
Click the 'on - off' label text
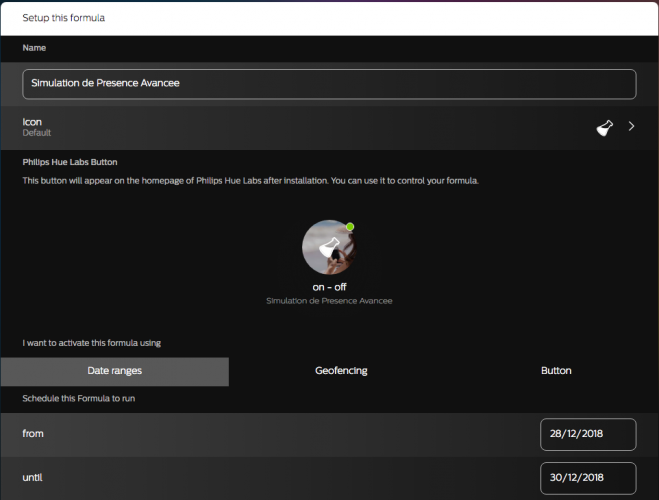(329, 287)
